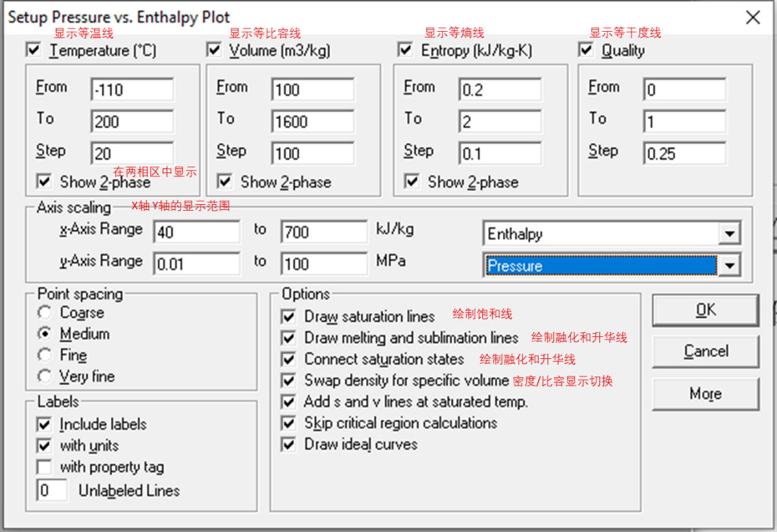
Task: Enable the with property tag option
Action: [x=43, y=467]
